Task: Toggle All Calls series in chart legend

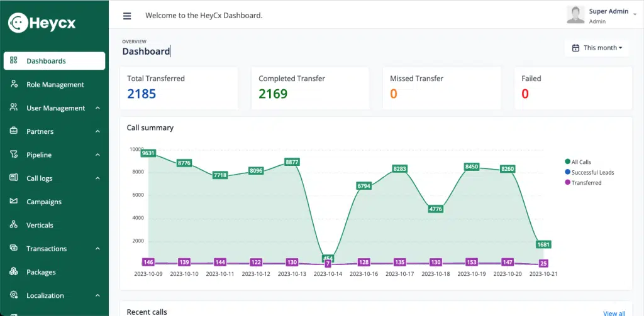Action: [581, 162]
